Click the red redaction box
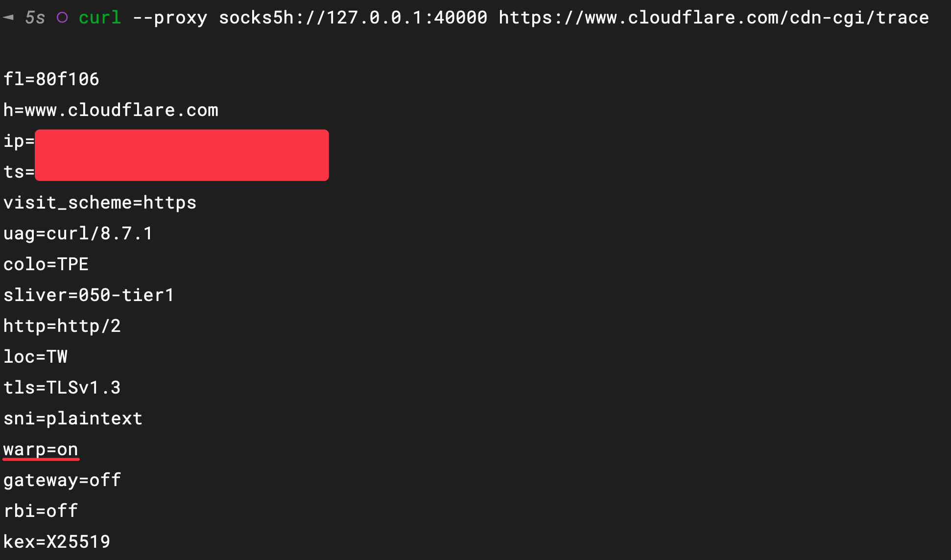The width and height of the screenshot is (951, 560). (x=182, y=155)
